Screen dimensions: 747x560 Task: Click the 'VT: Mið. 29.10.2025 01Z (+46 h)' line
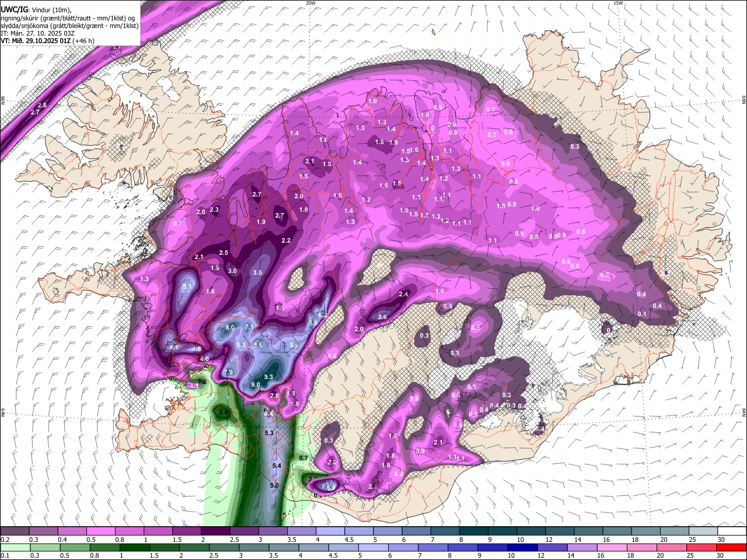[x=48, y=41]
